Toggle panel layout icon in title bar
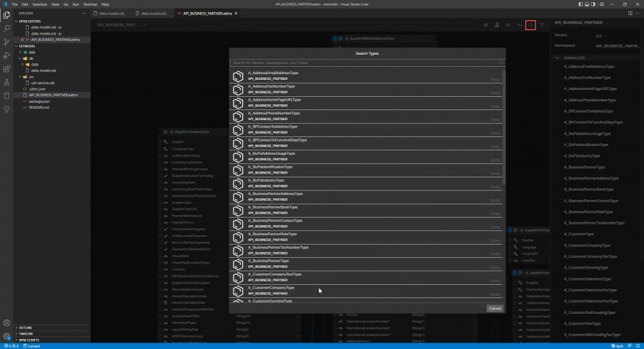This screenshot has height=349, width=644. [587, 4]
